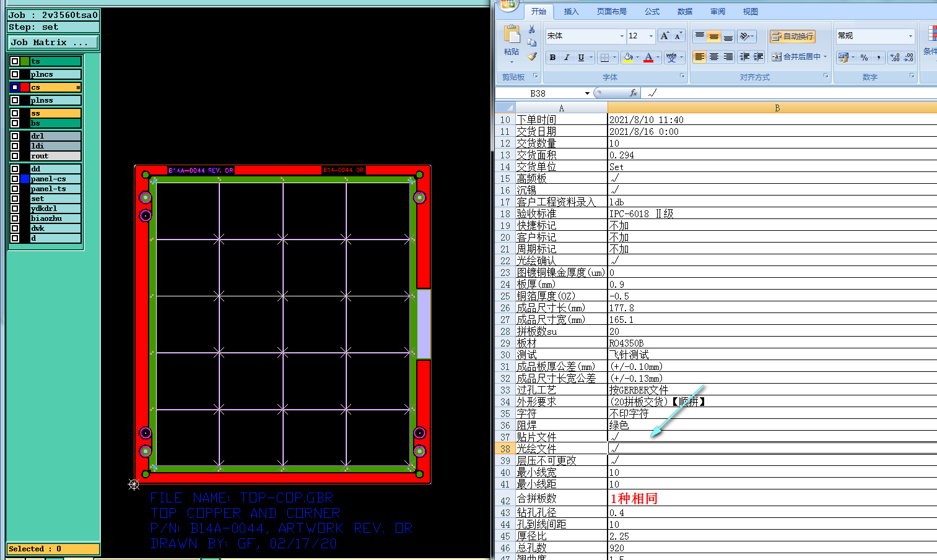Select middle vertical align icon
Screen dimensions: 937x560
click(x=714, y=36)
